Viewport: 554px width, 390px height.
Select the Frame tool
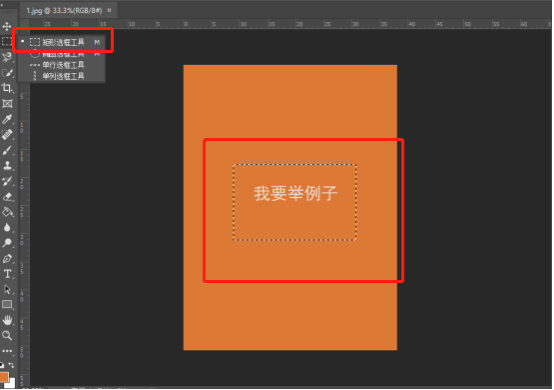7,104
